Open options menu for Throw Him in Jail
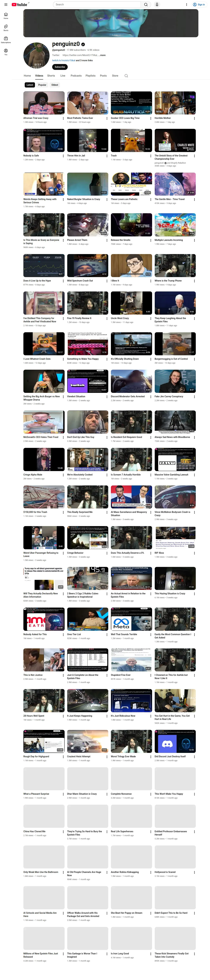 107,156
